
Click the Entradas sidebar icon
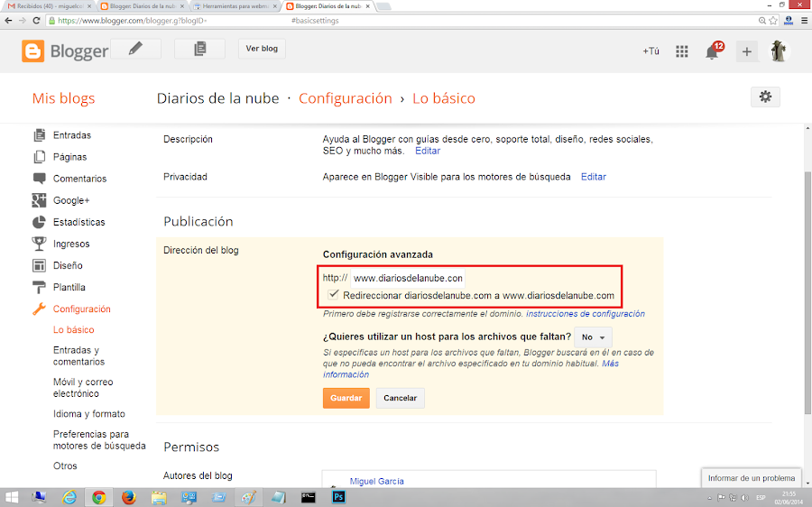(x=39, y=135)
